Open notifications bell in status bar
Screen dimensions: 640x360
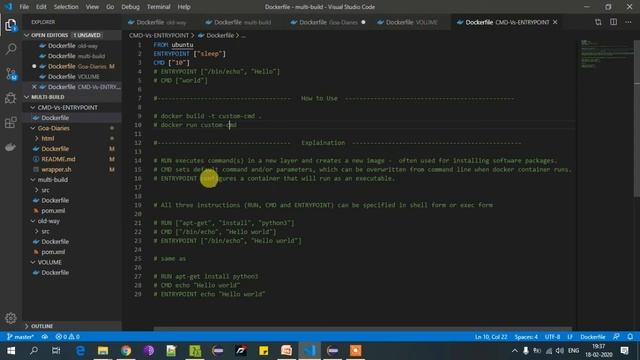pos(630,337)
